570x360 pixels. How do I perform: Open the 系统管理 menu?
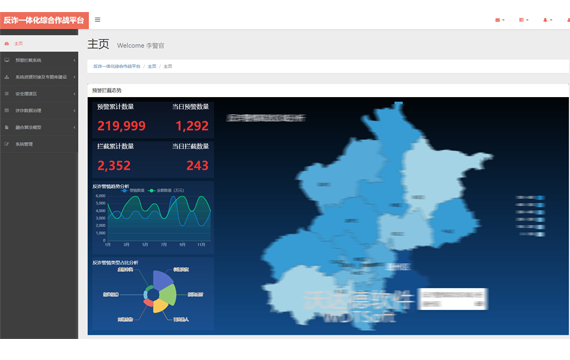[x=39, y=144]
